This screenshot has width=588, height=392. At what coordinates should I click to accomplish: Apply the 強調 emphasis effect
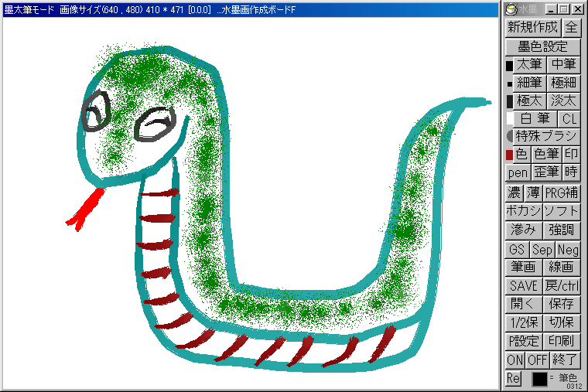562,230
